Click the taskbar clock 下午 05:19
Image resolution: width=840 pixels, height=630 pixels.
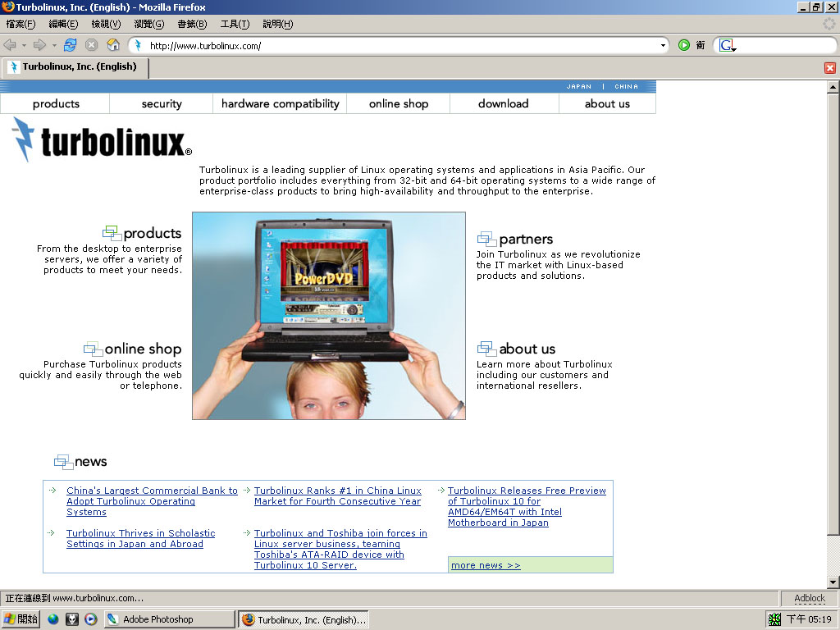[809, 620]
